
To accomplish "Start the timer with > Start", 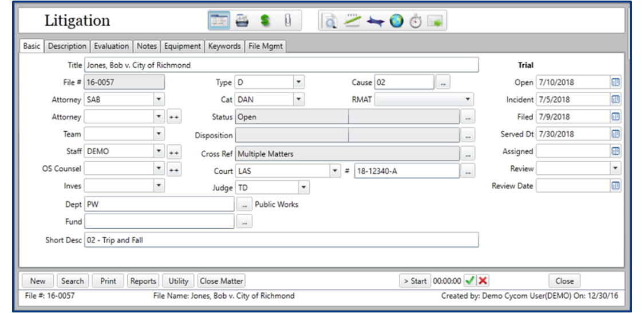I will (x=415, y=281).
